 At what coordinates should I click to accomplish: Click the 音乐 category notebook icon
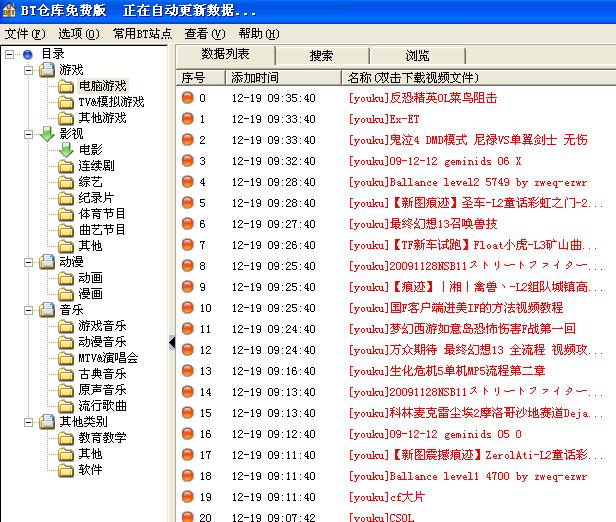pyautogui.click(x=47, y=310)
